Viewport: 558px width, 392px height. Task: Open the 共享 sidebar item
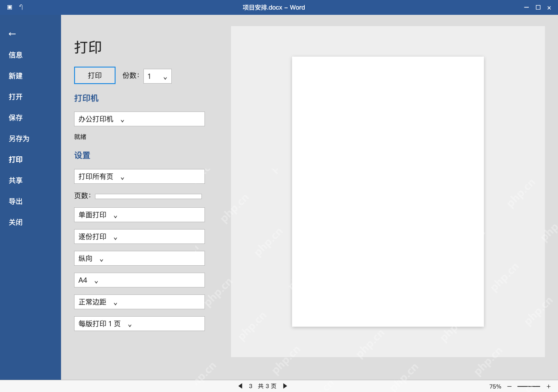coord(16,180)
